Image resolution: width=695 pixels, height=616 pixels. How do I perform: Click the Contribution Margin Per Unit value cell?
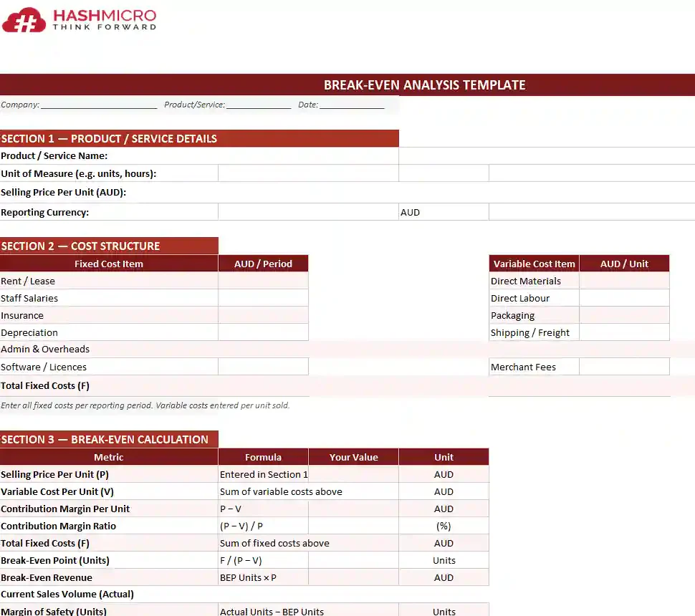(354, 509)
